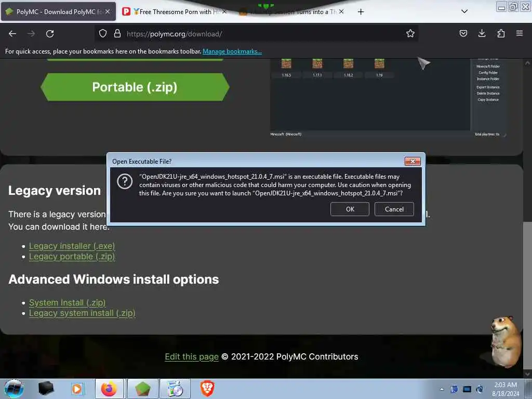
Task: Click the polymc.org address bar
Action: (x=258, y=34)
